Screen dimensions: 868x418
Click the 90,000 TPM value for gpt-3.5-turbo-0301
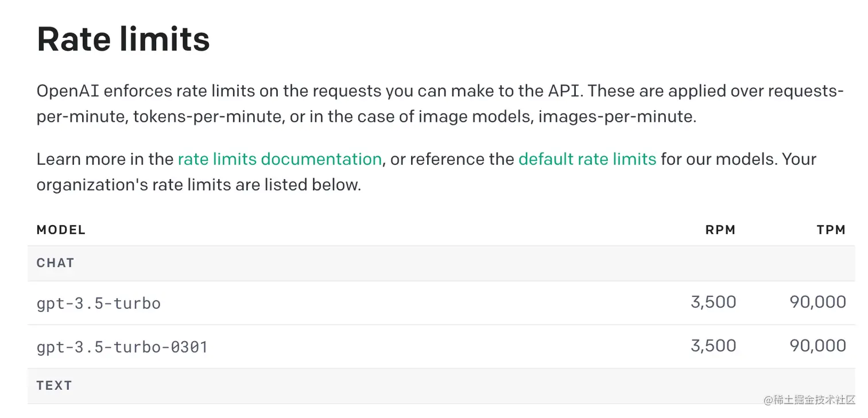click(817, 346)
